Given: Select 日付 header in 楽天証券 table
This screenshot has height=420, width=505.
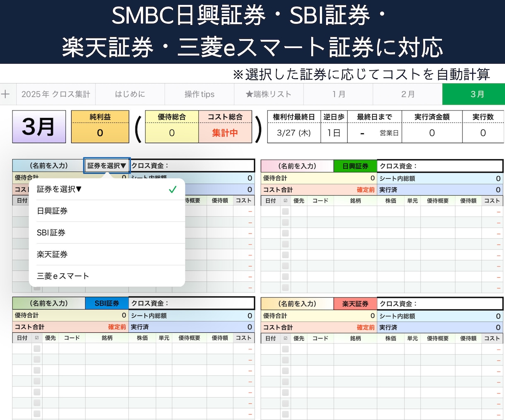Looking at the screenshot, I should pos(271,338).
